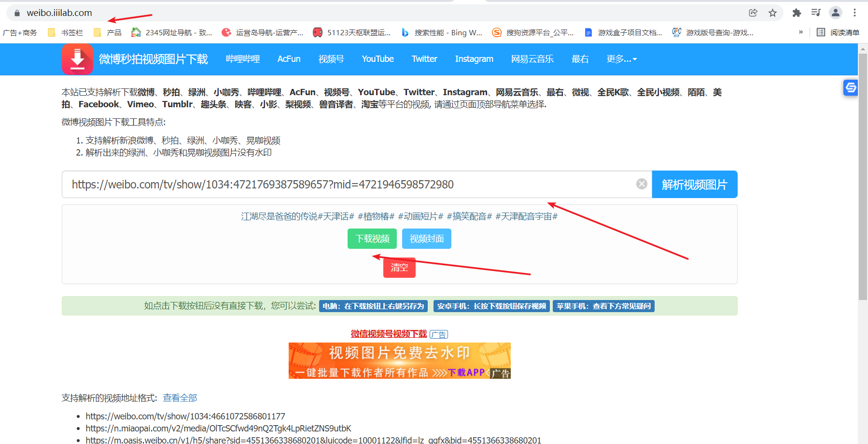Screen dimensions: 868x444
Task: Click the share page icon in address bar
Action: pos(753,13)
